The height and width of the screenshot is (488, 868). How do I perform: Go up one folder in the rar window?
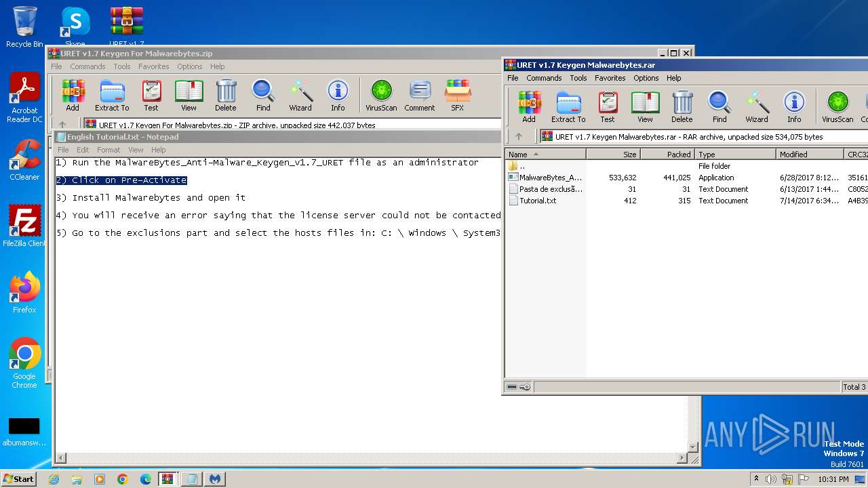tap(519, 136)
